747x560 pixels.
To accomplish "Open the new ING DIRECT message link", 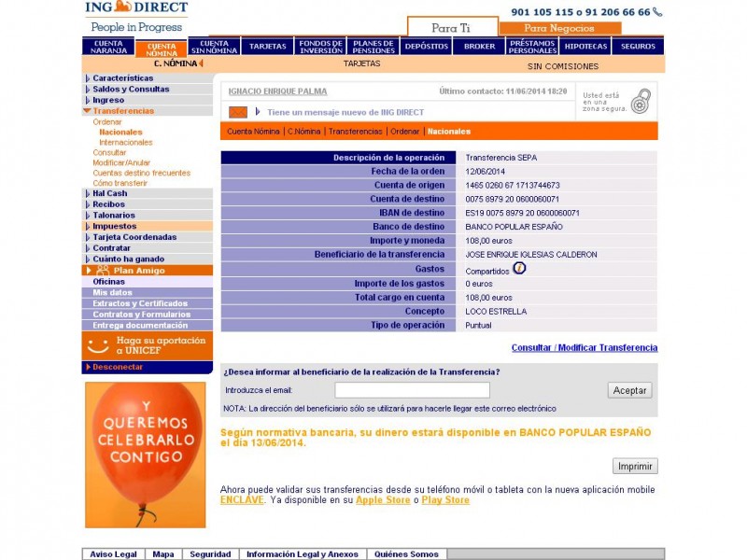I will (345, 112).
